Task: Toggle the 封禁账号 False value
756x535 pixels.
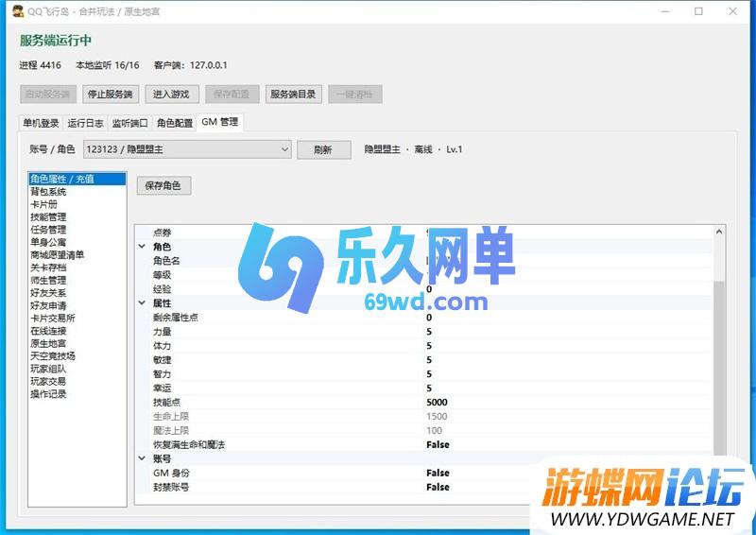Action: pos(438,487)
